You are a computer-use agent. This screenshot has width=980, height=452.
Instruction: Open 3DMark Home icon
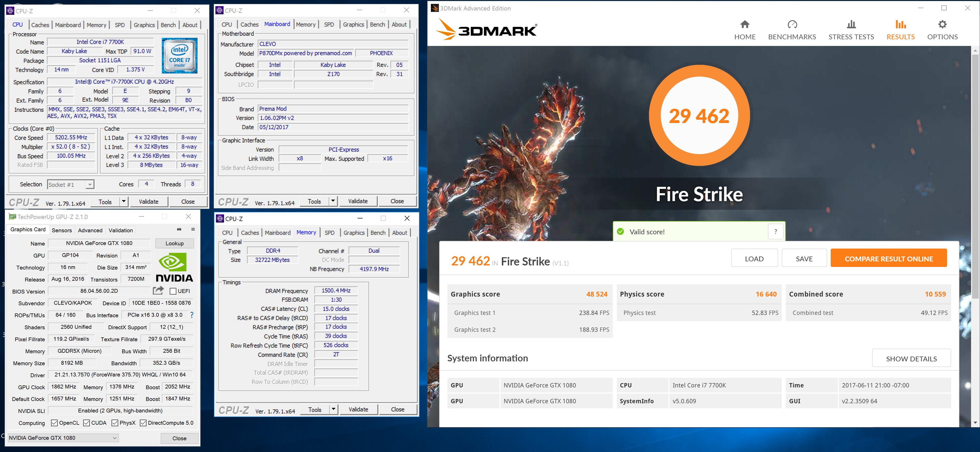(744, 25)
